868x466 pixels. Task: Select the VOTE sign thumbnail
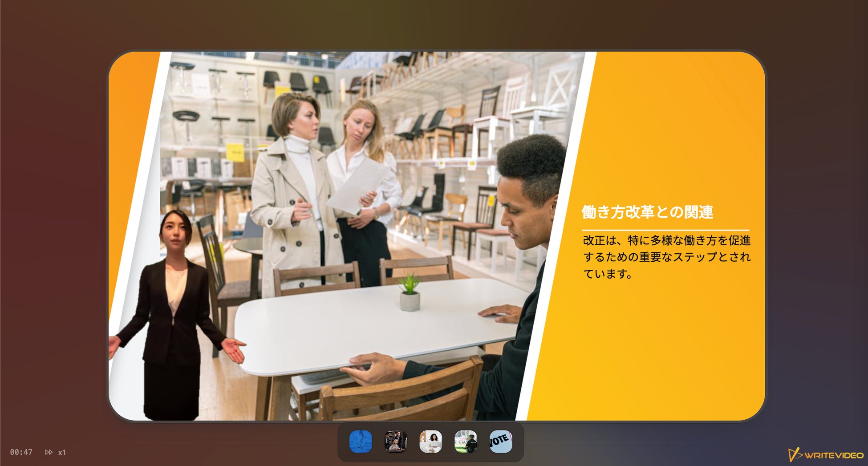pyautogui.click(x=501, y=442)
